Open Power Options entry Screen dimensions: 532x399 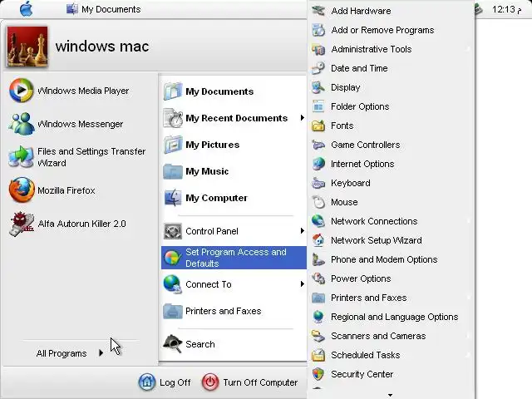pyautogui.click(x=391, y=278)
